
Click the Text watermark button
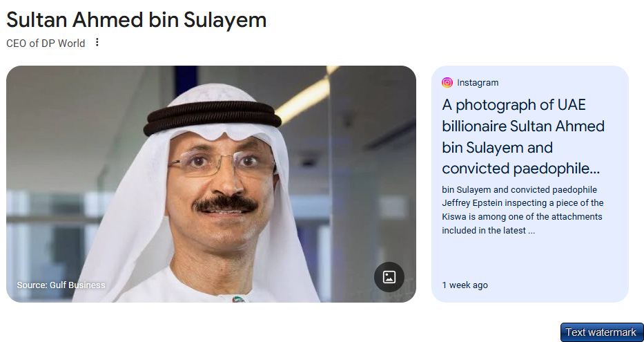click(601, 332)
